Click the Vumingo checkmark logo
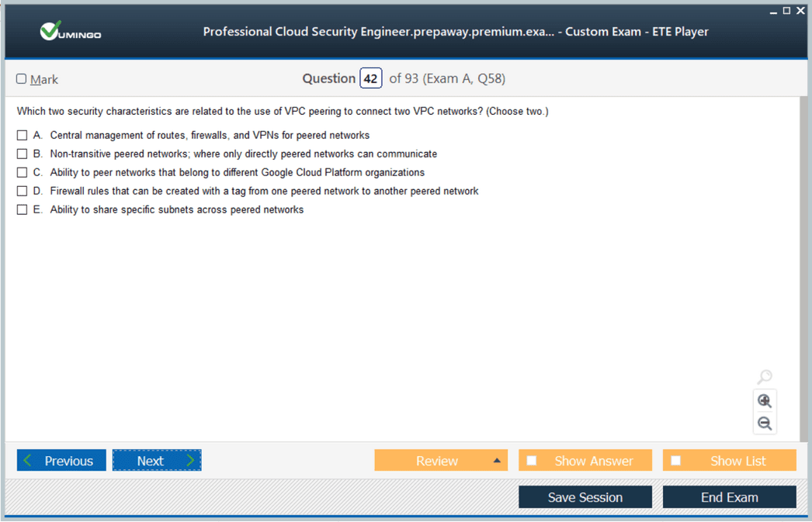This screenshot has height=522, width=812. 71,31
